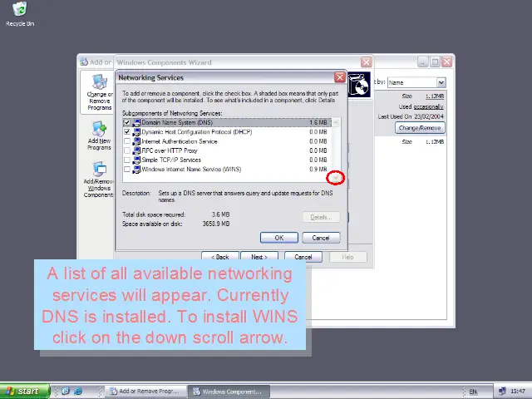Launch Internet Explorer from quick launch
Screen dimensions: 532x399
pyautogui.click(x=78, y=391)
